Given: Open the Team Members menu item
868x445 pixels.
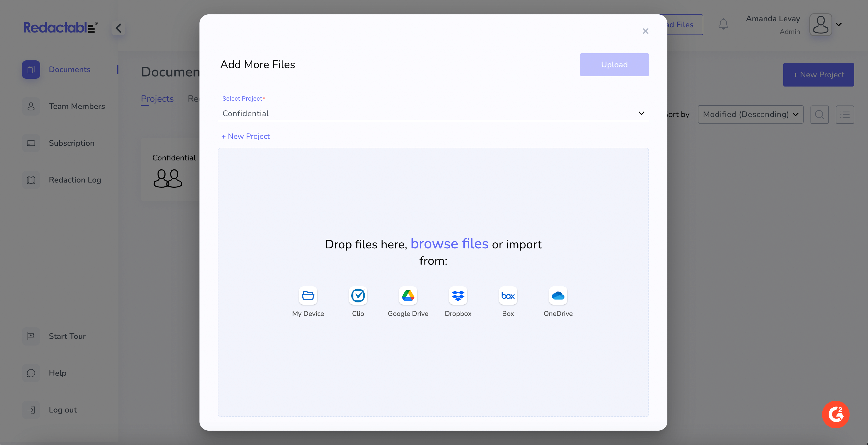Looking at the screenshot, I should click(77, 106).
